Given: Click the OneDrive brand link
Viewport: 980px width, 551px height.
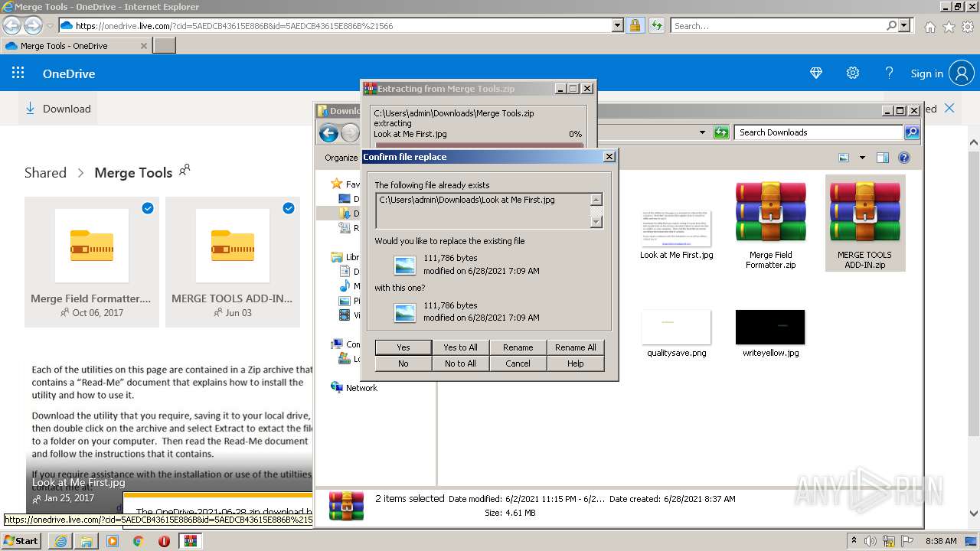Looking at the screenshot, I should 69,74.
